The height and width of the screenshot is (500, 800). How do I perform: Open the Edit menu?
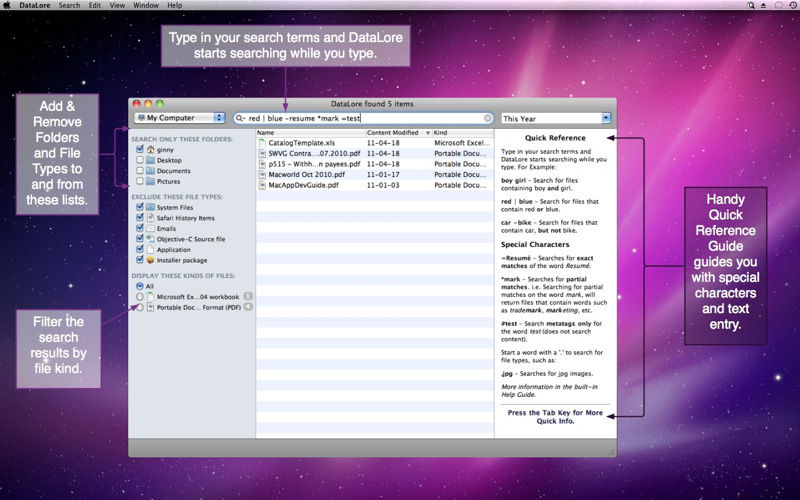coord(95,5)
